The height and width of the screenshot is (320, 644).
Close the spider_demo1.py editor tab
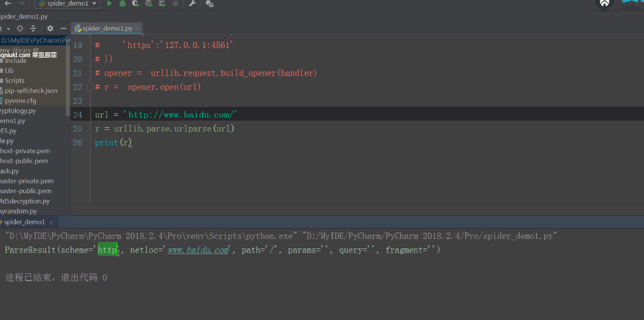pos(137,29)
